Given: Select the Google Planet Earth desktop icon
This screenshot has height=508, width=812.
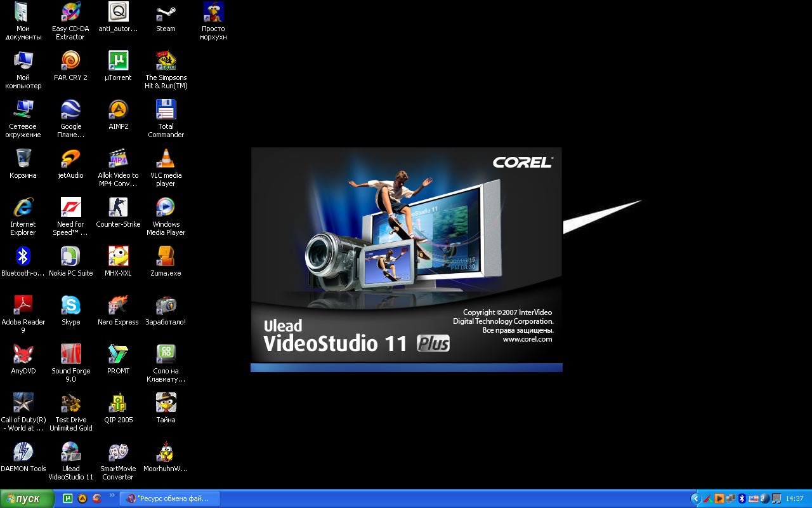Looking at the screenshot, I should pyautogui.click(x=70, y=110).
